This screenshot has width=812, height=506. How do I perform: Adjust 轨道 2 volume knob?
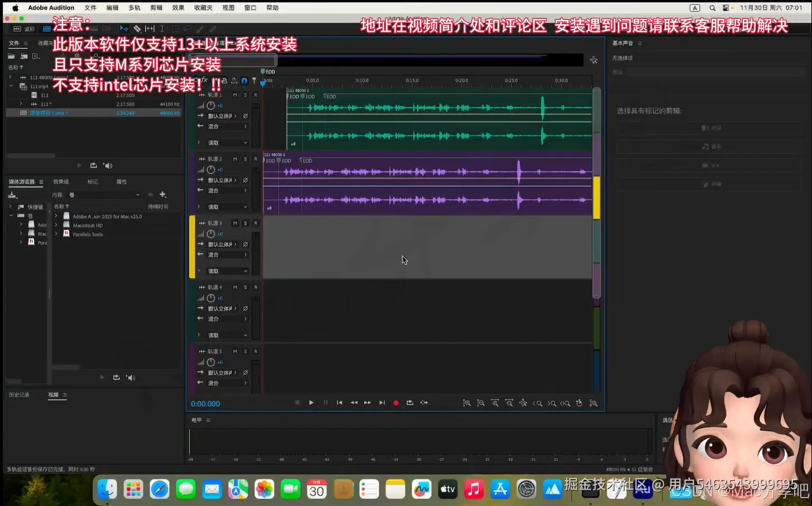pos(211,170)
